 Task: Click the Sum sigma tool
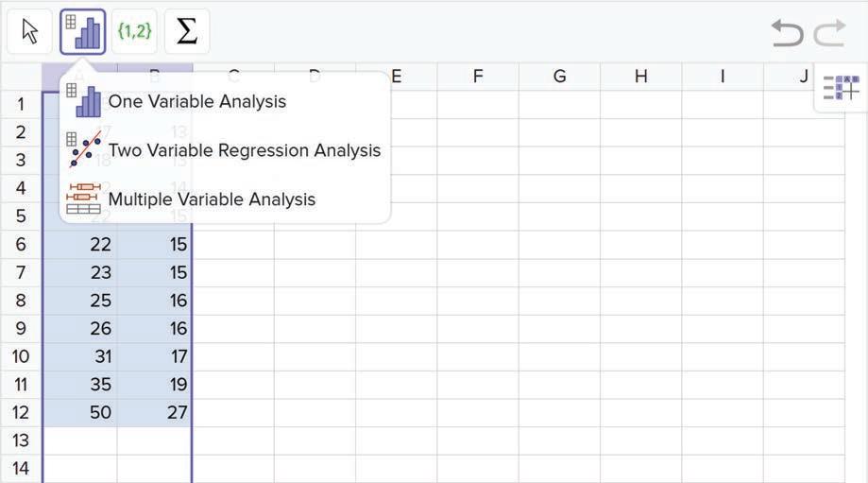pos(187,32)
